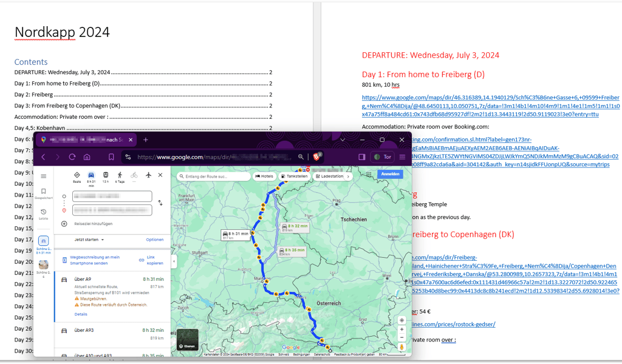This screenshot has height=364, width=622.
Task: Go to Day 2: Freiberg contents entry
Action: point(143,95)
